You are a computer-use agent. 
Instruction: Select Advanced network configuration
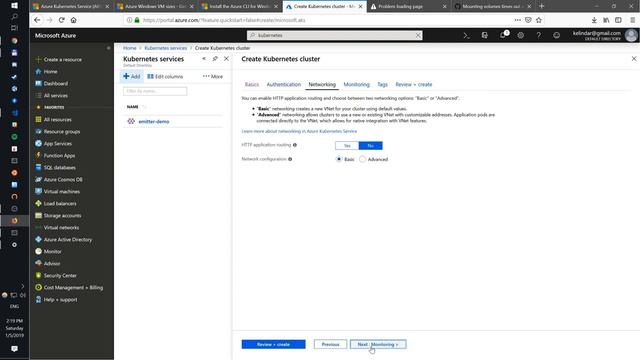pos(362,159)
